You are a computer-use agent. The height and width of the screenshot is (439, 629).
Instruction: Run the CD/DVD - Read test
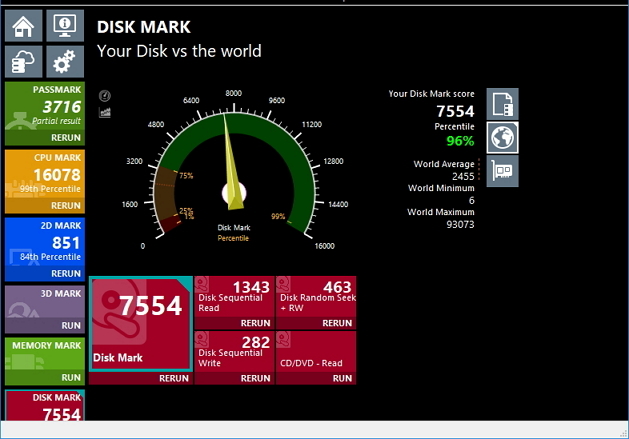pos(341,379)
